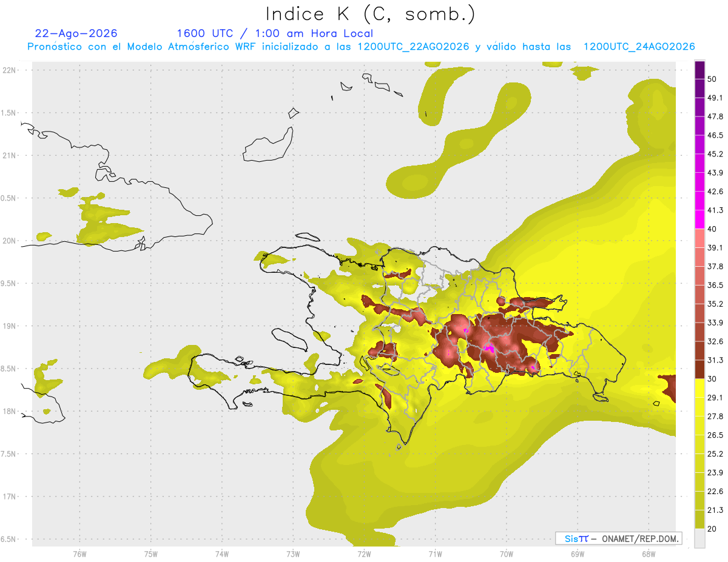Click the colorbar value 32.6
Screen dimensions: 728x562
(715, 341)
